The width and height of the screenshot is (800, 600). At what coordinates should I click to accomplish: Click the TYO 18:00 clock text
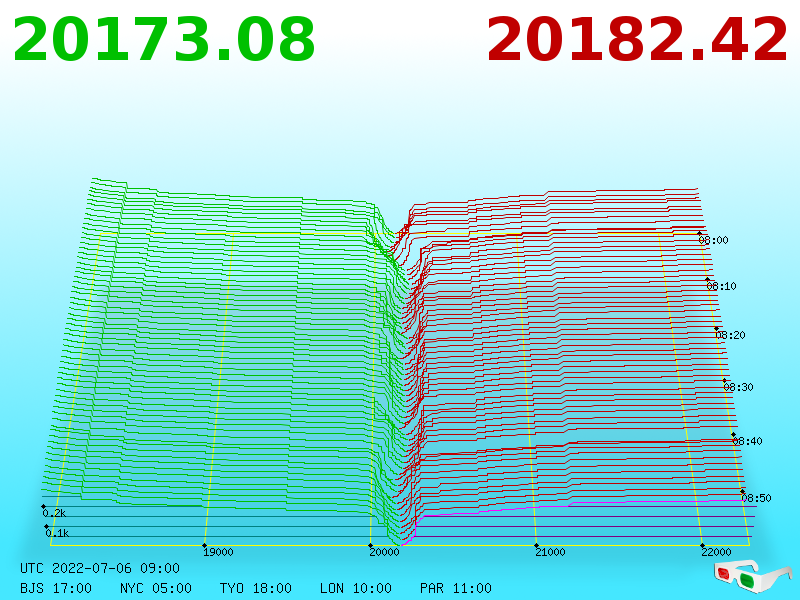(256, 588)
